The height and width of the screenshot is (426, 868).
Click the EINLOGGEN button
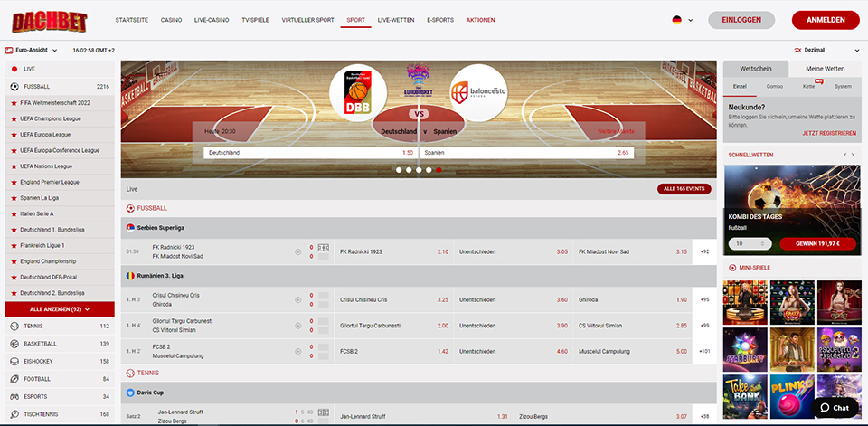tap(741, 20)
